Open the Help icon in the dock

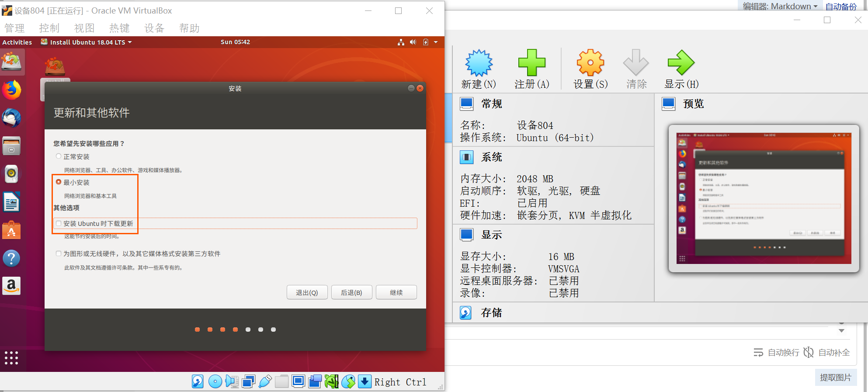(12, 258)
